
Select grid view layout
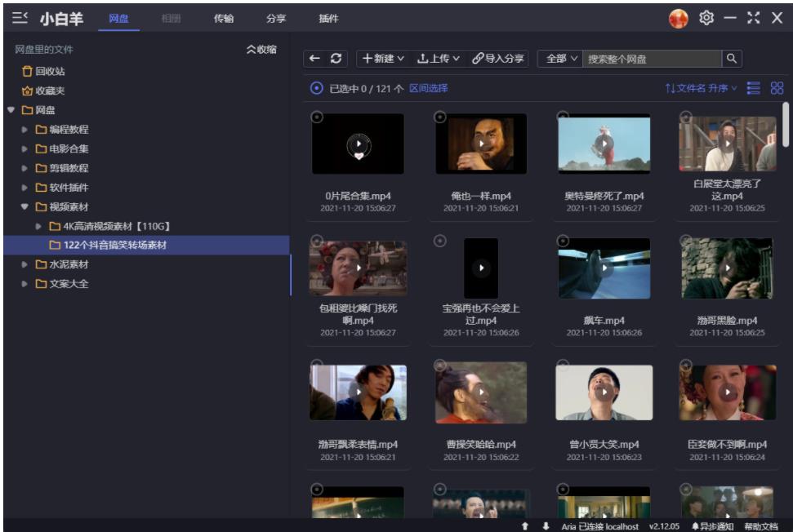(x=777, y=87)
